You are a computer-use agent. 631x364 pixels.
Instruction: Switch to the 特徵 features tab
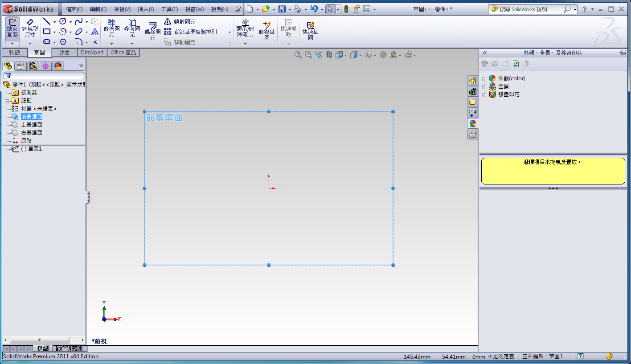click(x=14, y=53)
